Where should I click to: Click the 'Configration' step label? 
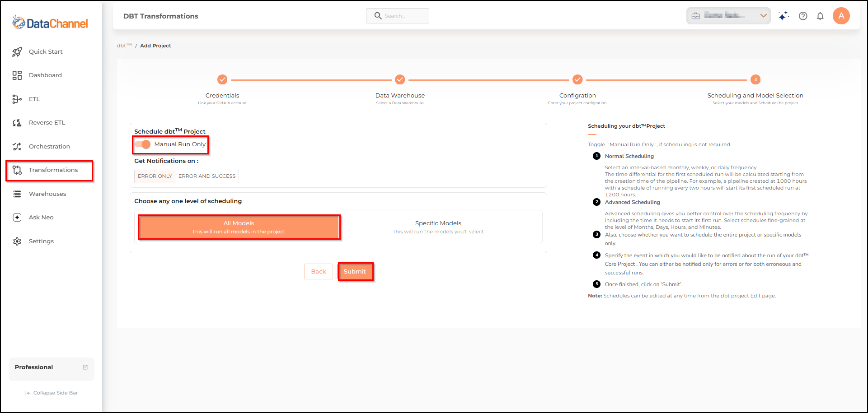point(577,96)
